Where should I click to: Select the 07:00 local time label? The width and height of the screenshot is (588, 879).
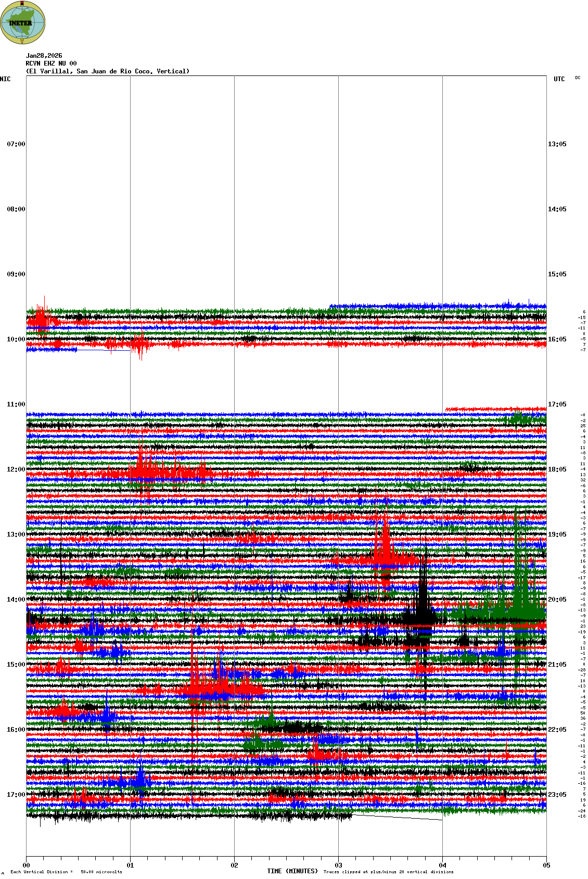(x=16, y=144)
